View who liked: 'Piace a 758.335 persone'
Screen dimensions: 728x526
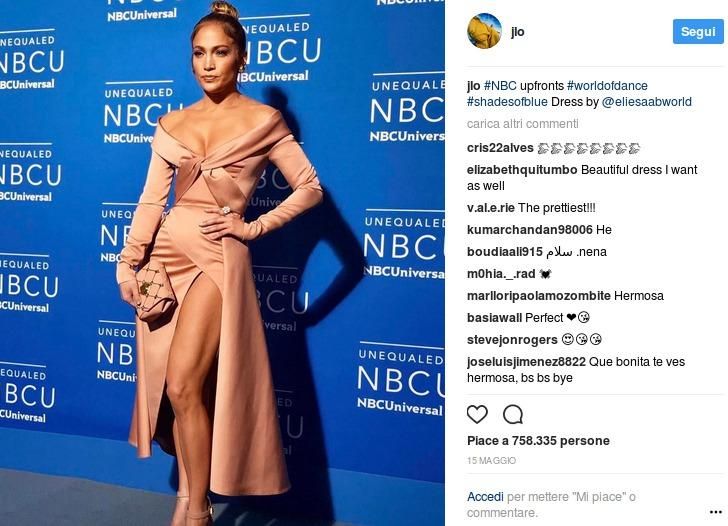[x=538, y=441]
